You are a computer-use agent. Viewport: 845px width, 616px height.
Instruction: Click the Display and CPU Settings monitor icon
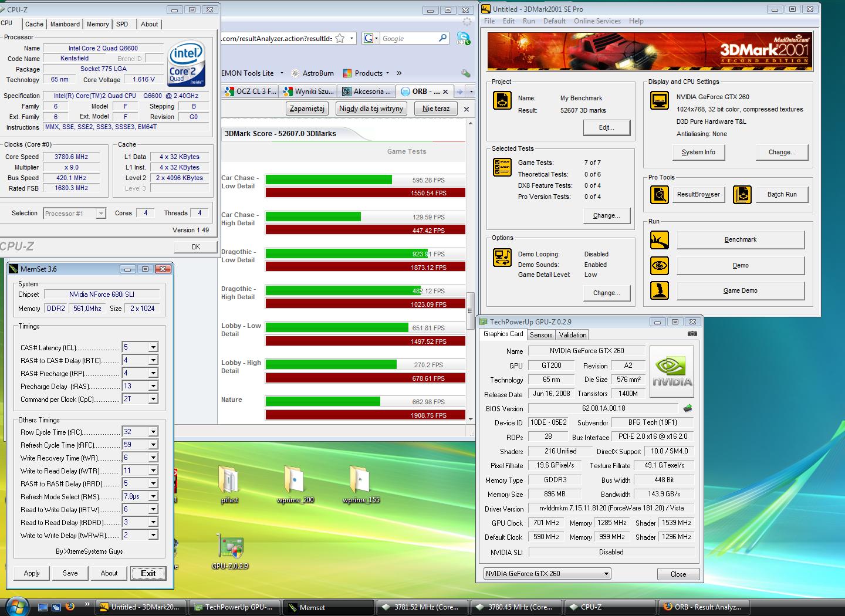point(660,100)
